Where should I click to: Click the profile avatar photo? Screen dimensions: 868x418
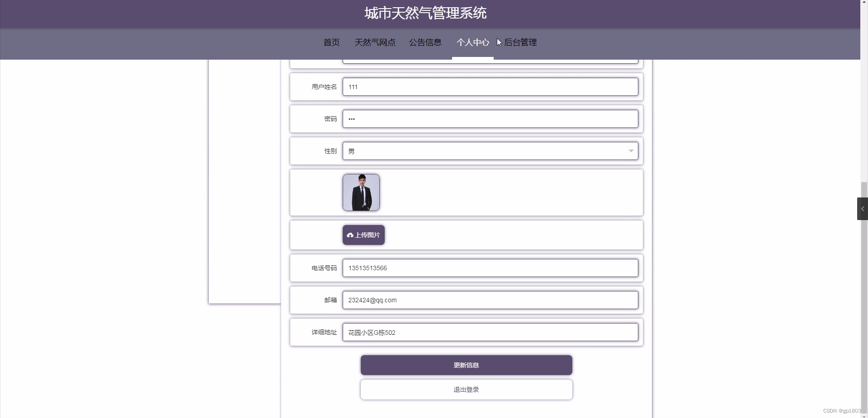click(x=360, y=192)
